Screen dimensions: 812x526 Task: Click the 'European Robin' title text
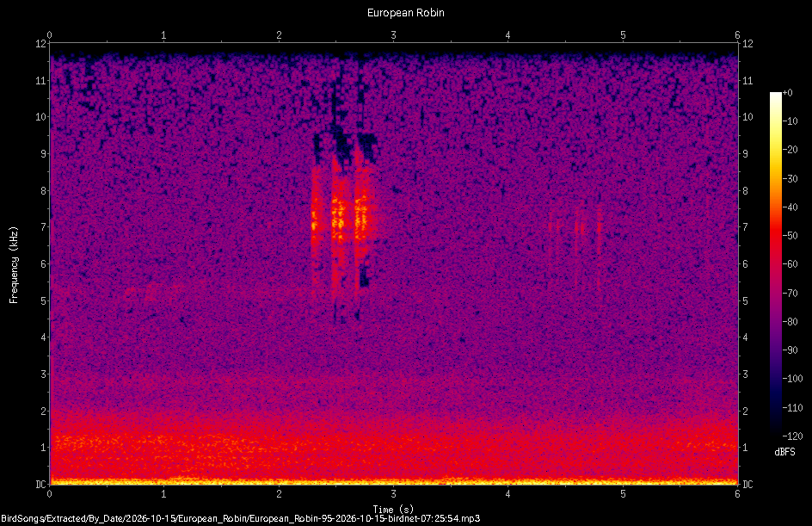click(x=405, y=12)
